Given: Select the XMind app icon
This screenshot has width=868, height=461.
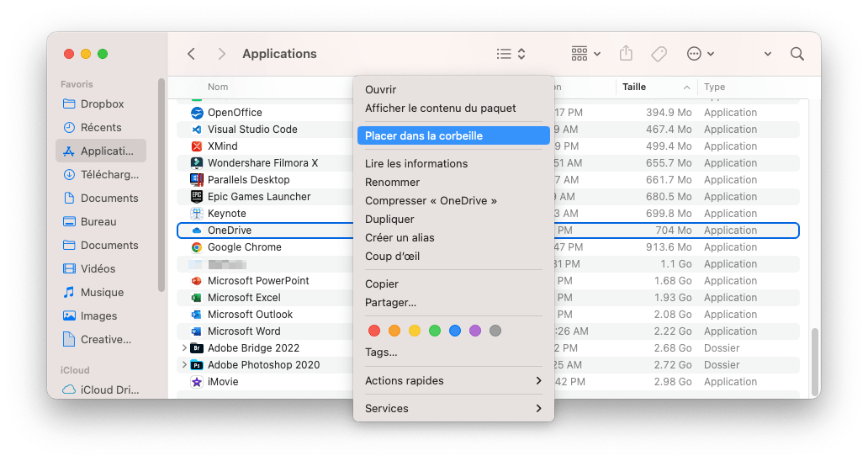Looking at the screenshot, I should pos(197,146).
